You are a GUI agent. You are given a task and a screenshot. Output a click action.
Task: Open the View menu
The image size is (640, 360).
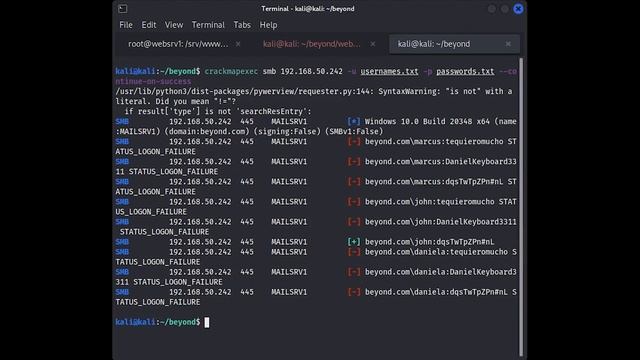tap(174, 25)
